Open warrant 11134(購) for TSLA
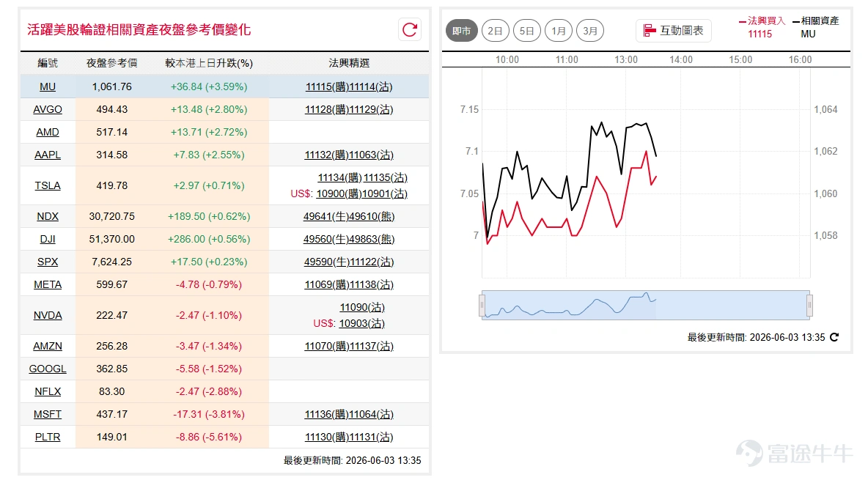 [339, 178]
